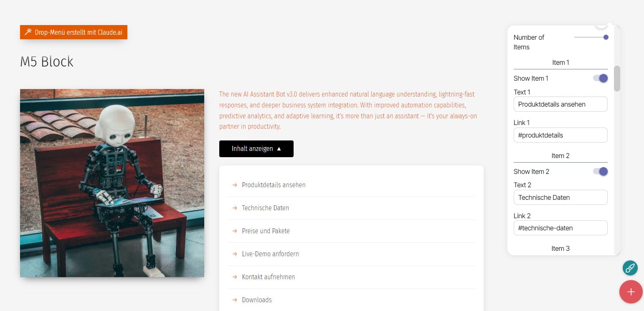Click the Text 1 input field
Screen dimensions: 644x311
(x=560, y=104)
